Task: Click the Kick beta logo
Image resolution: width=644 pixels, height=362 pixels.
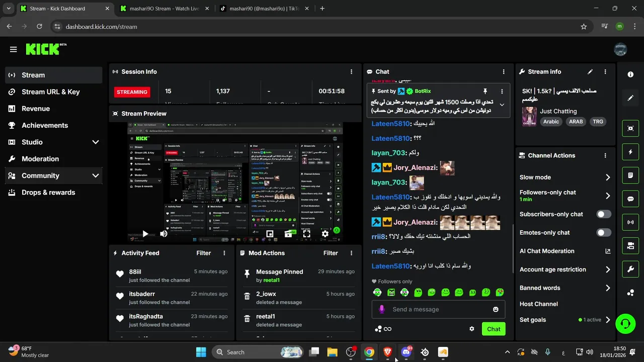Action: pos(46,49)
